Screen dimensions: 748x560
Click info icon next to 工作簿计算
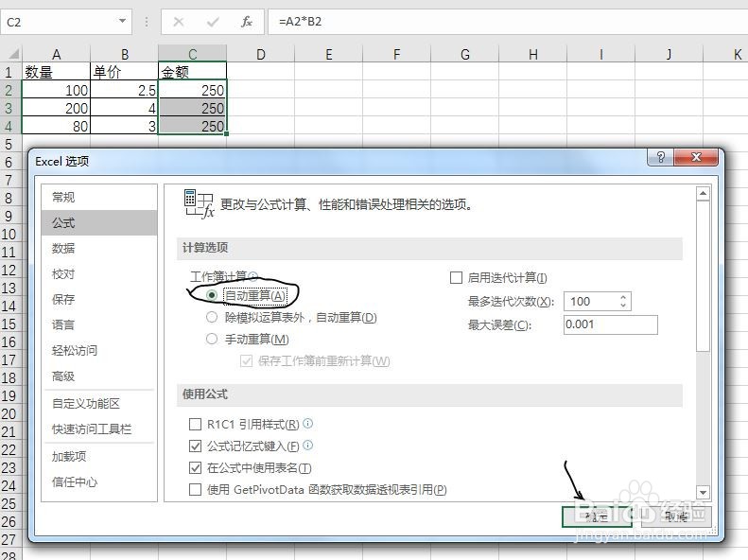[252, 275]
